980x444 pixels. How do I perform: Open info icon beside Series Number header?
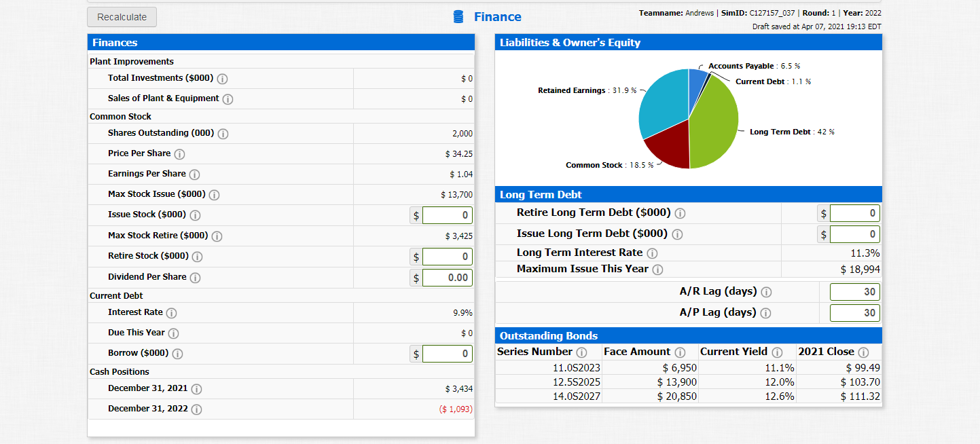coord(581,352)
